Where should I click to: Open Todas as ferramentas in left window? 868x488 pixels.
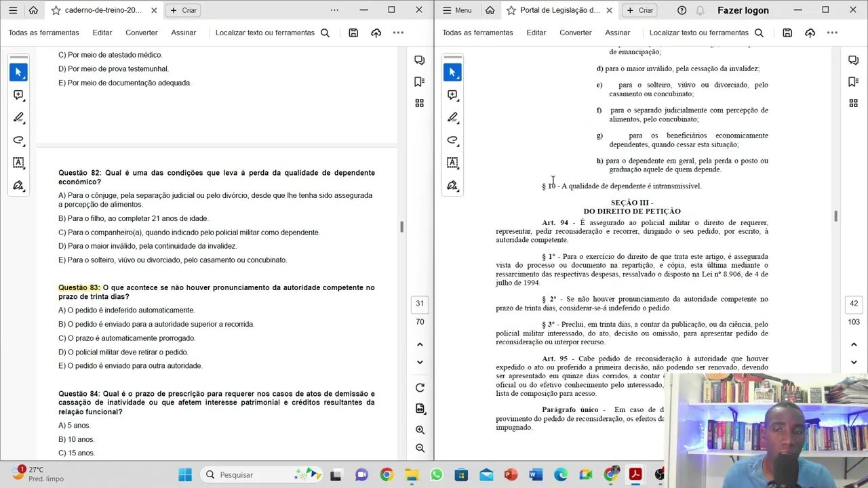pos(43,33)
